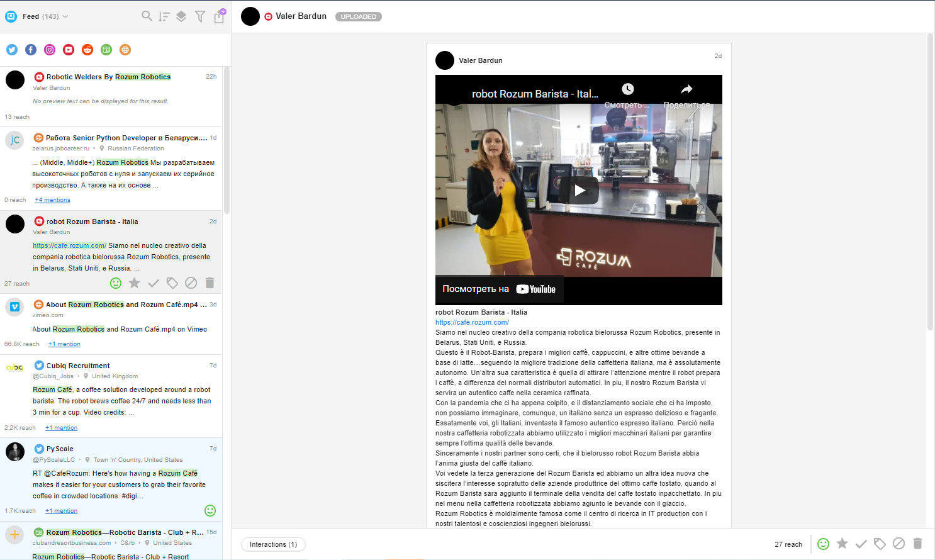Click Watch on YouTube button
Viewport: 935px width, 560px height.
[499, 289]
